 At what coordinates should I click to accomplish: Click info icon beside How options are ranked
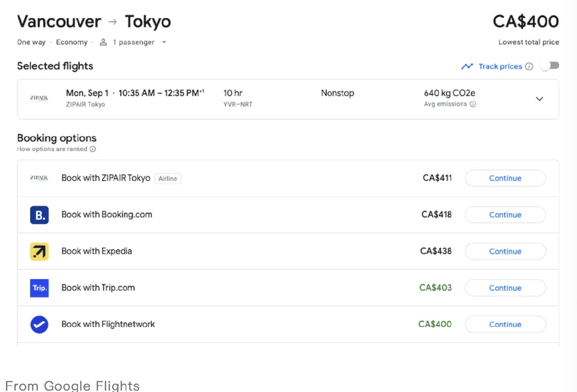[x=93, y=149]
